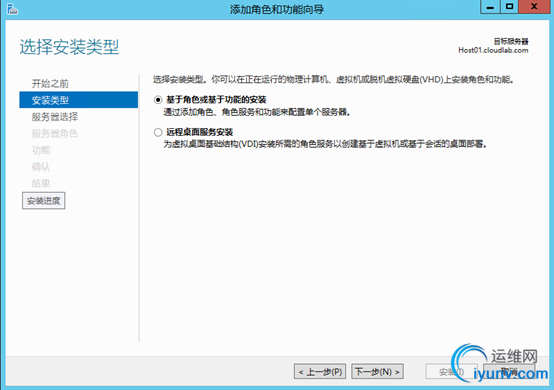Click the 目标服务器 label

tap(511, 41)
